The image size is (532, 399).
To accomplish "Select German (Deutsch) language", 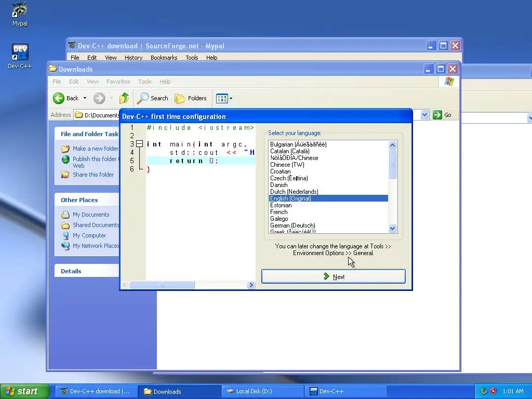I will tap(328, 225).
